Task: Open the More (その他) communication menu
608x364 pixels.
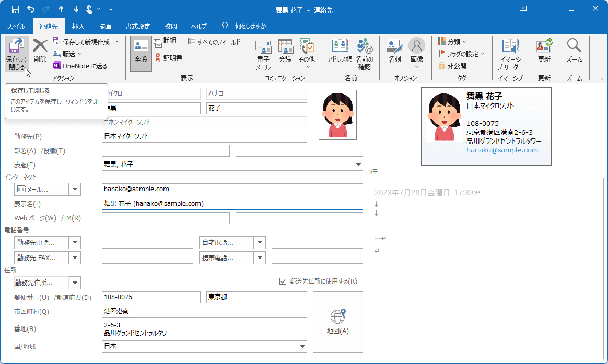Action: tap(307, 54)
